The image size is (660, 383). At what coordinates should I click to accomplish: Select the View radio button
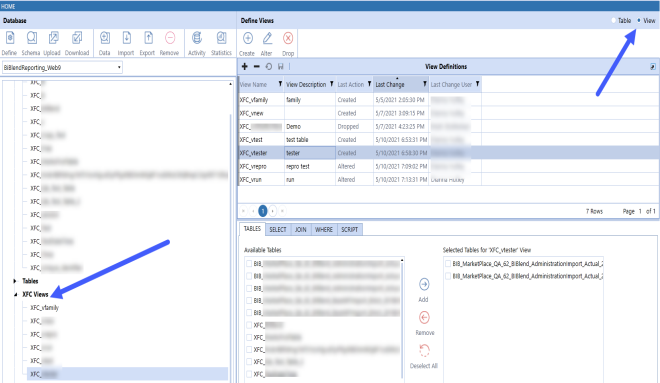click(x=639, y=21)
